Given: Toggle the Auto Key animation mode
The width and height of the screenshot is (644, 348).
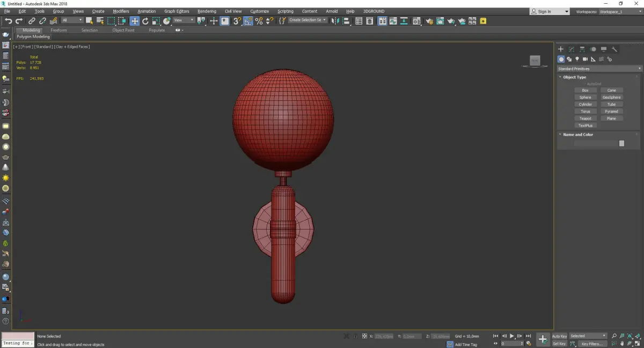Looking at the screenshot, I should [559, 336].
